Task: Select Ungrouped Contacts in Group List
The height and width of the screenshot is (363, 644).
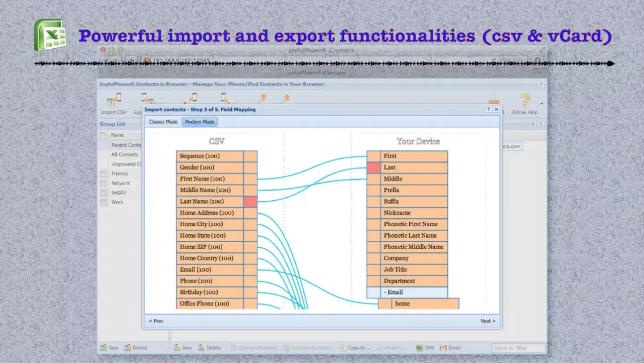Action: pyautogui.click(x=126, y=164)
